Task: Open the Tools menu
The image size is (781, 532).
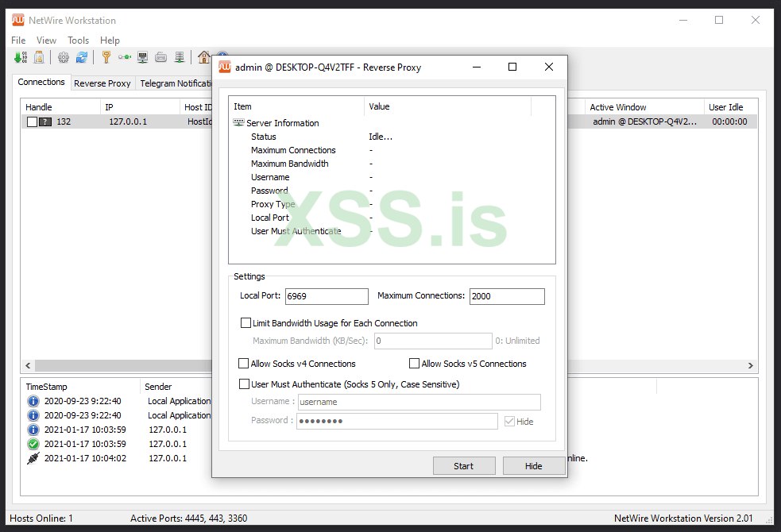Action: (x=78, y=40)
